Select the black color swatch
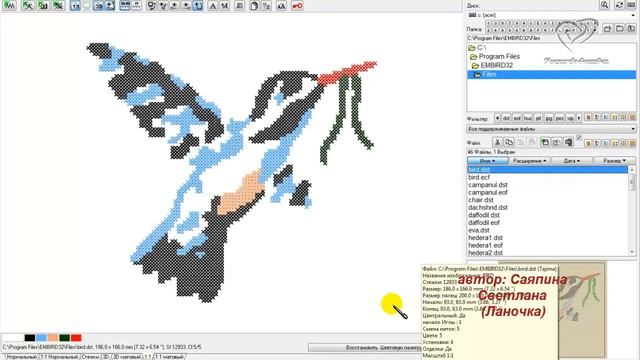Screen dimensions: 640x360 pos(30,338)
